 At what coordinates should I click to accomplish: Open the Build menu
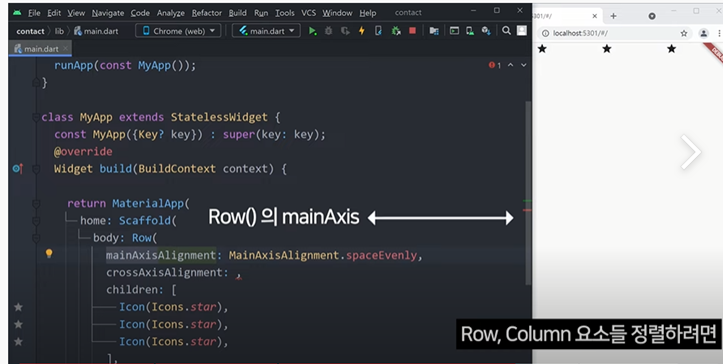237,13
